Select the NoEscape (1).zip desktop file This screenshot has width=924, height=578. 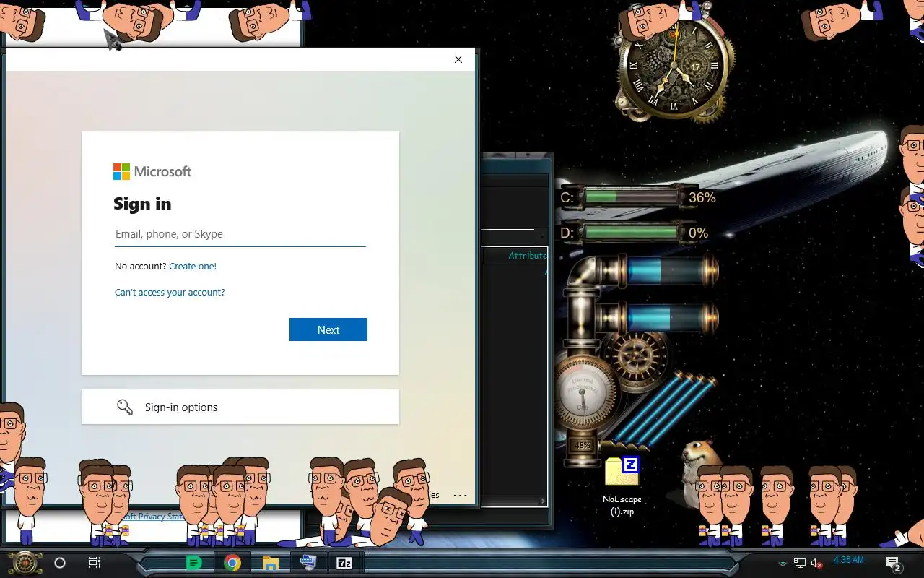click(x=622, y=486)
